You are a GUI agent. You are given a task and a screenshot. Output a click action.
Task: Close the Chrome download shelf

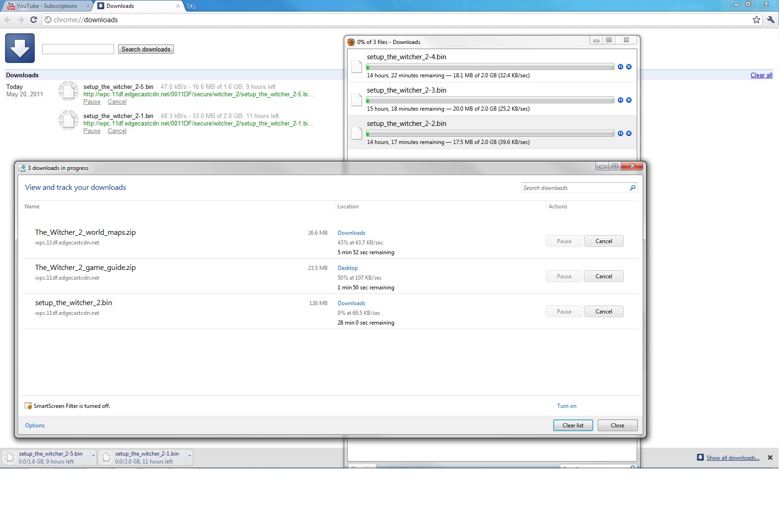click(x=770, y=457)
